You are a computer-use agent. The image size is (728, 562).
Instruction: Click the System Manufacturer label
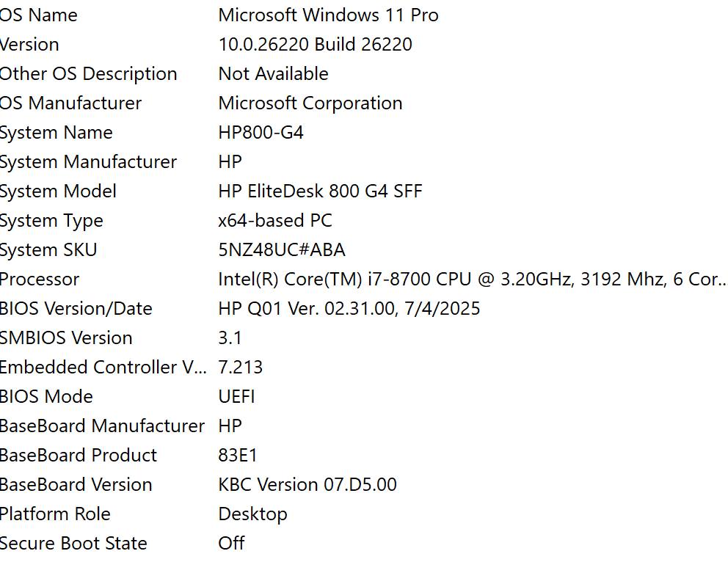[x=88, y=162]
